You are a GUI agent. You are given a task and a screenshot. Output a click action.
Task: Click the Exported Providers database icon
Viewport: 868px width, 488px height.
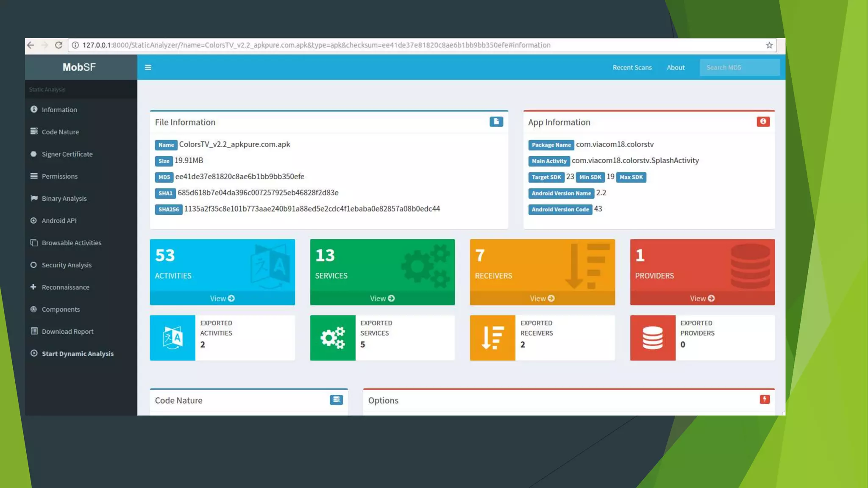(x=653, y=338)
